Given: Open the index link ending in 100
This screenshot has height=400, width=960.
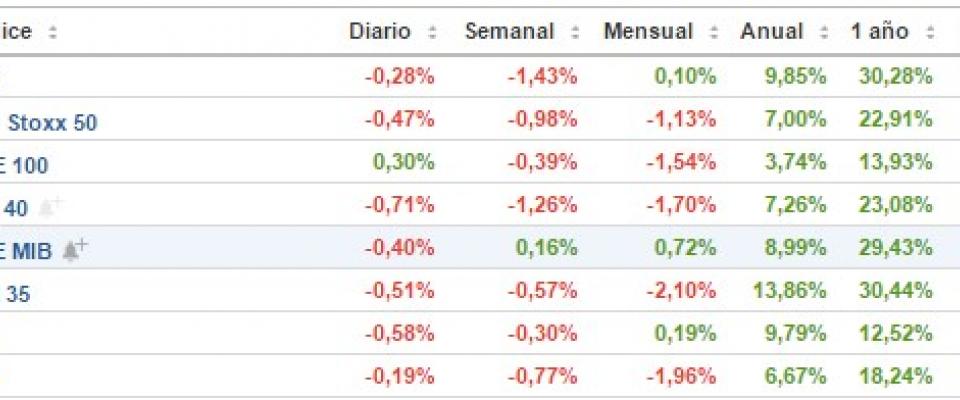Looking at the screenshot, I should pos(24,165).
